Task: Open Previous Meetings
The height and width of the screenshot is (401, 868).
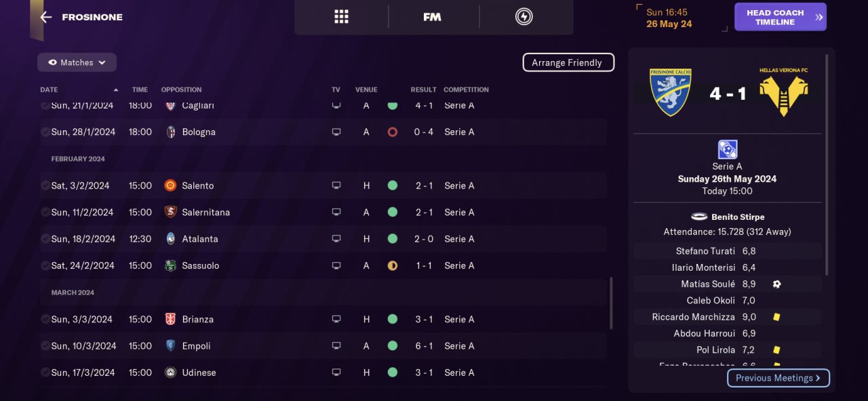Action: (x=778, y=378)
